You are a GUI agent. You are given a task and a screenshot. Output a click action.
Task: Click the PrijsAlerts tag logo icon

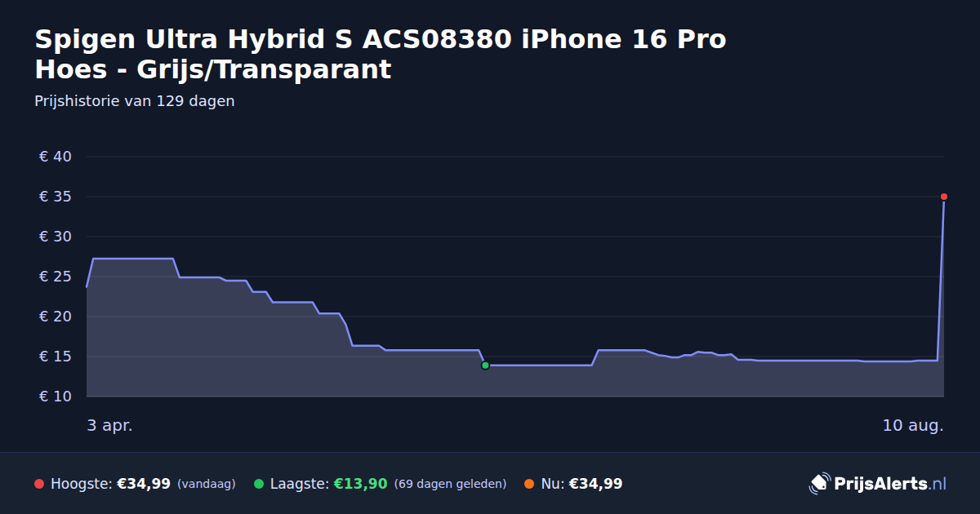click(x=819, y=484)
